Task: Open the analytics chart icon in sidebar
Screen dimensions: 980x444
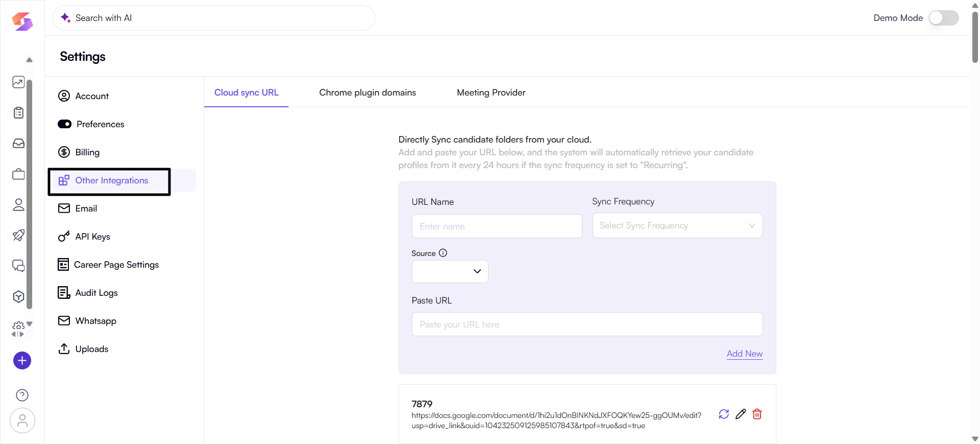Action: coord(18,82)
